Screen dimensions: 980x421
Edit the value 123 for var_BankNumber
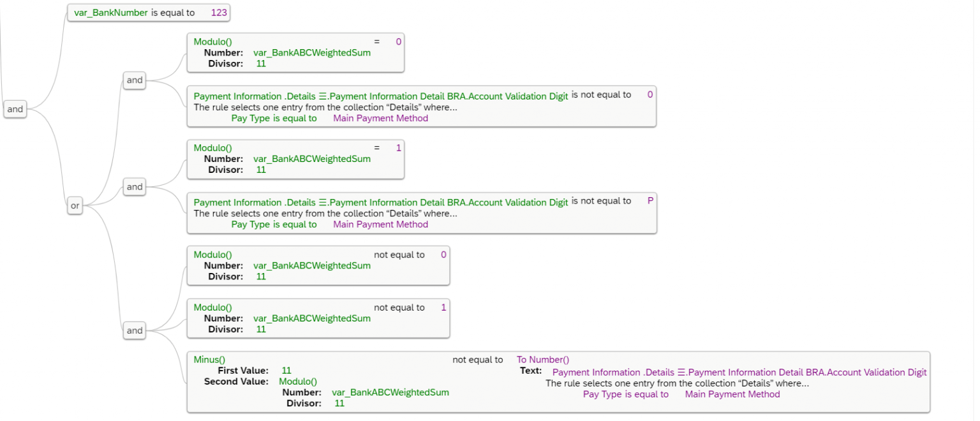[219, 12]
